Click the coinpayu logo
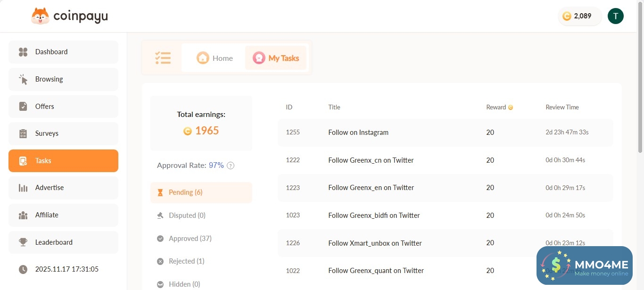 coord(69,16)
